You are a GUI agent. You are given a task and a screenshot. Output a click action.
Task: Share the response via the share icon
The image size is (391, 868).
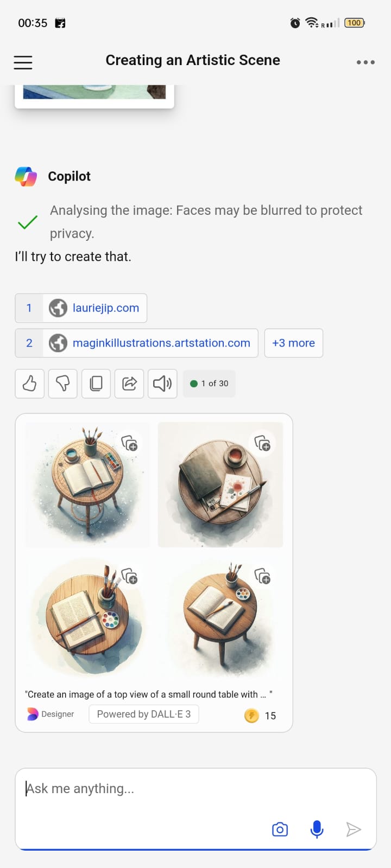tap(129, 384)
